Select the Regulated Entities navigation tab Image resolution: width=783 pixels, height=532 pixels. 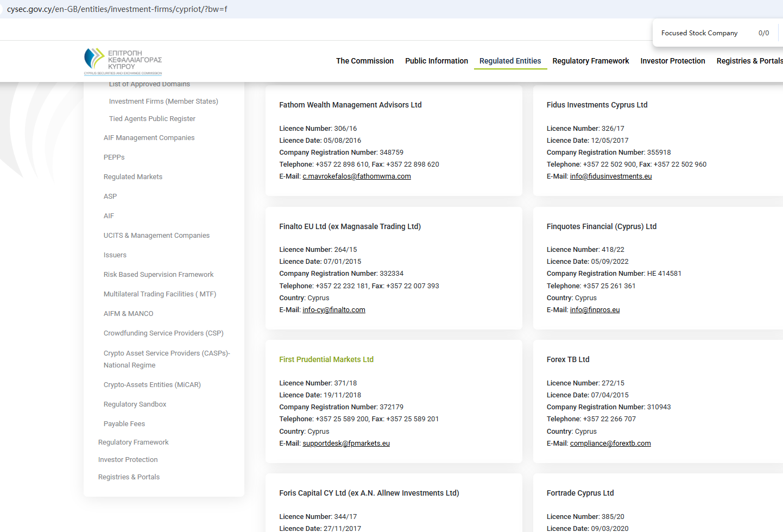tap(510, 61)
